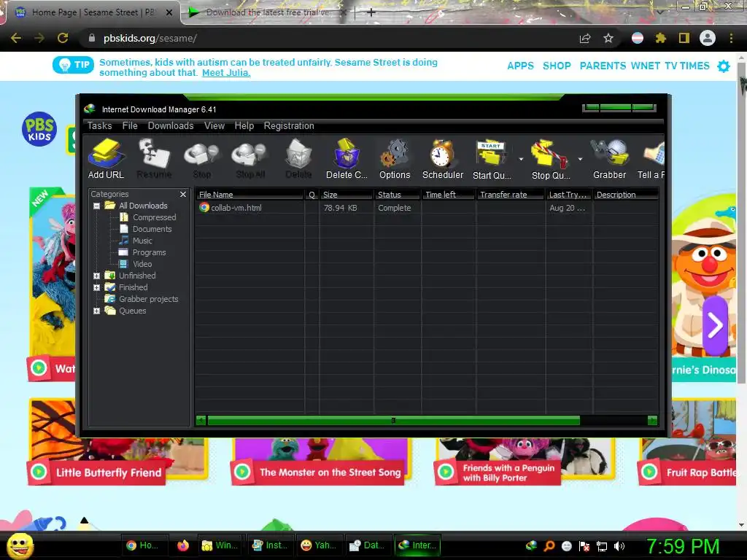The image size is (747, 560).
Task: Open Chrome extensions puzzle icon
Action: 660,38
